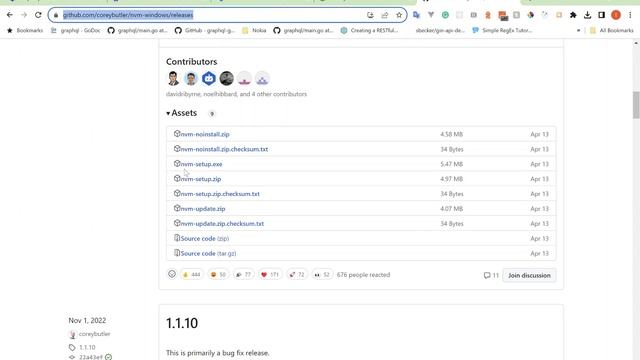Bookmark this page with the star icon
The image size is (640, 360).
tap(399, 15)
